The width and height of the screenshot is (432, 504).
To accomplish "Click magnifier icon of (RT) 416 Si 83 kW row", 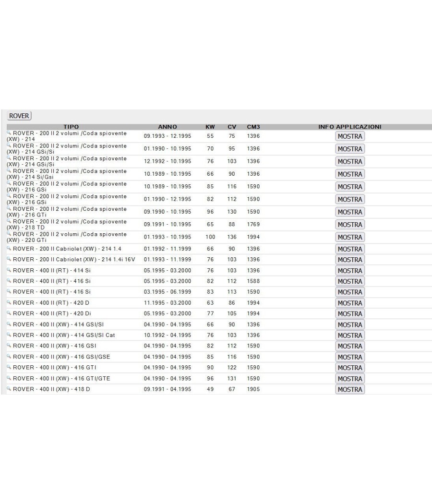I will 9,291.
